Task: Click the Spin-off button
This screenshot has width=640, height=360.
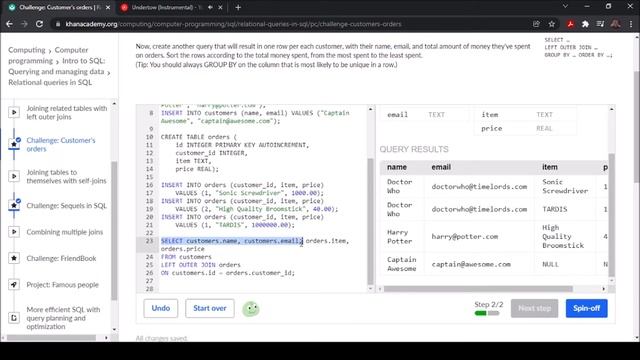Action: (x=586, y=308)
